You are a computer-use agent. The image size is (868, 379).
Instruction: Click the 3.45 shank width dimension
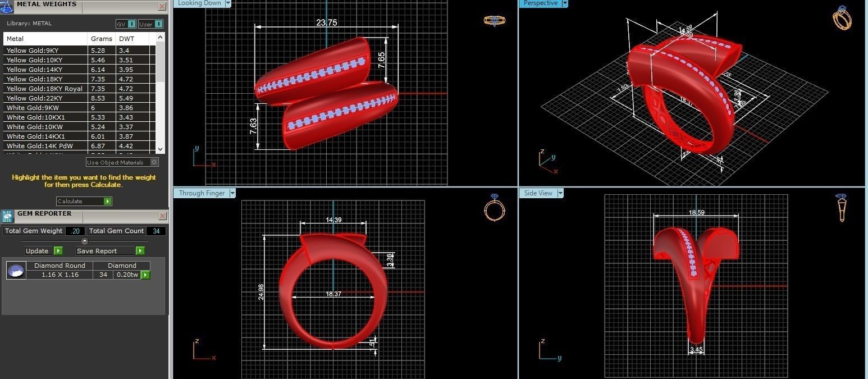pos(696,350)
